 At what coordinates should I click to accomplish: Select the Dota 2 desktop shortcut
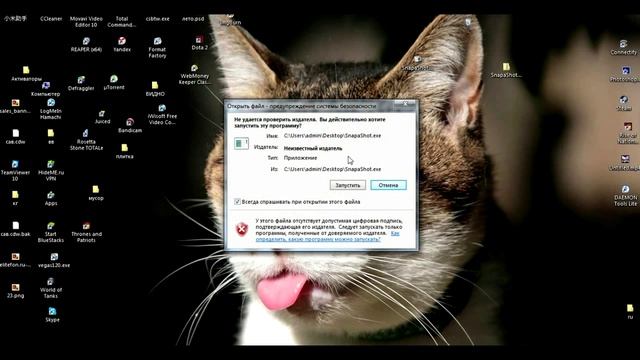199,43
